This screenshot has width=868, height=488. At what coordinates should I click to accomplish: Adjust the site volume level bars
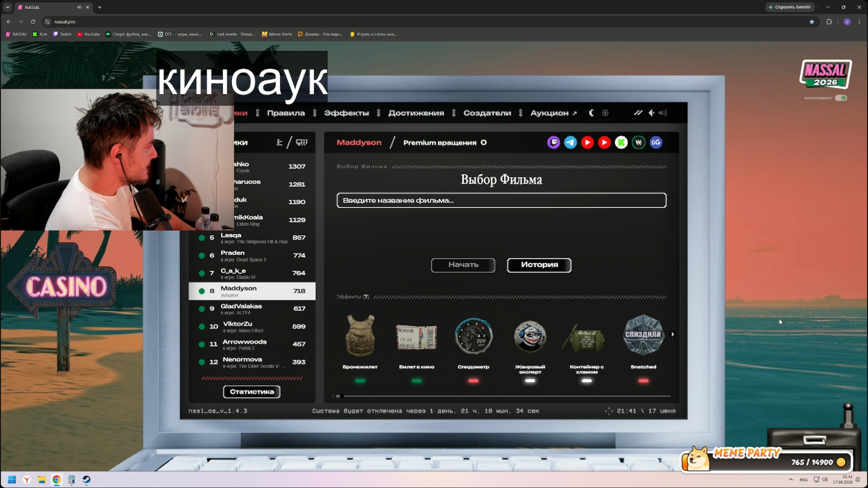(663, 113)
